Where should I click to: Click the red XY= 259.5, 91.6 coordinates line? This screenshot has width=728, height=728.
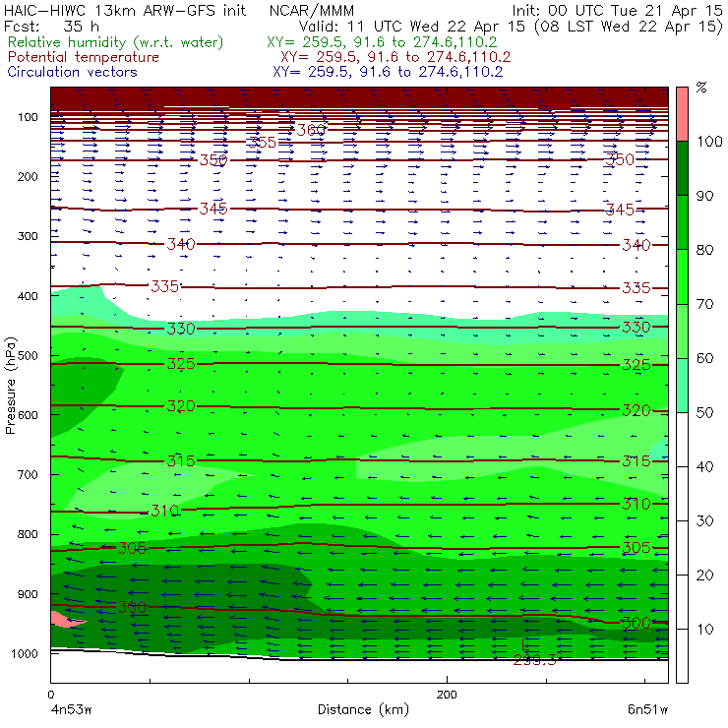pyautogui.click(x=395, y=57)
